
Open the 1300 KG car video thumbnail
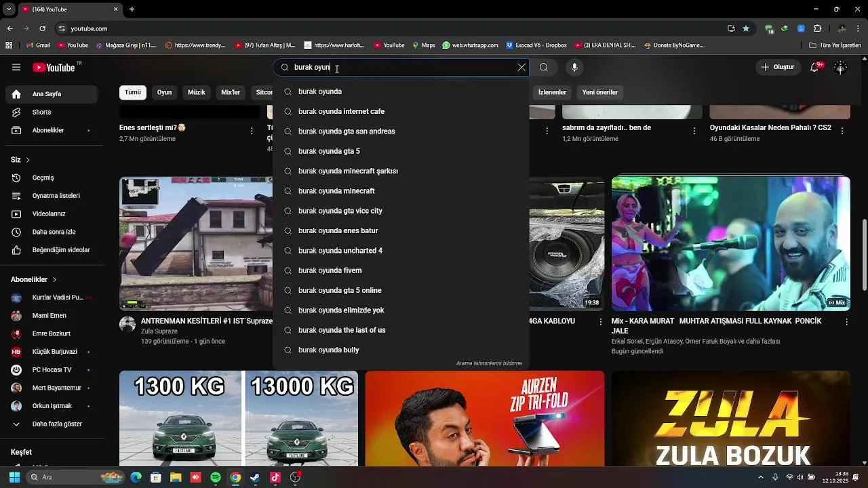point(239,418)
